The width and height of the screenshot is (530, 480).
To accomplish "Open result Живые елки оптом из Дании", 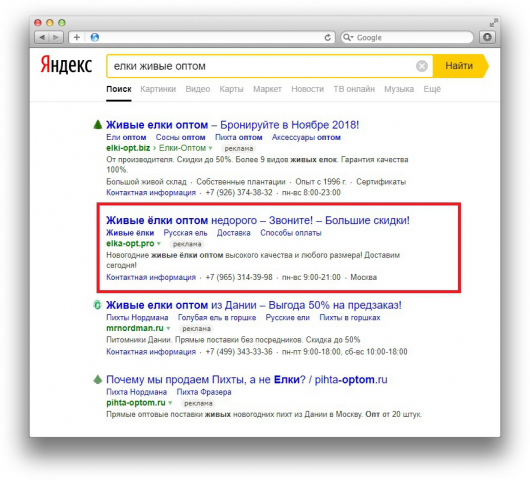I will click(254, 305).
